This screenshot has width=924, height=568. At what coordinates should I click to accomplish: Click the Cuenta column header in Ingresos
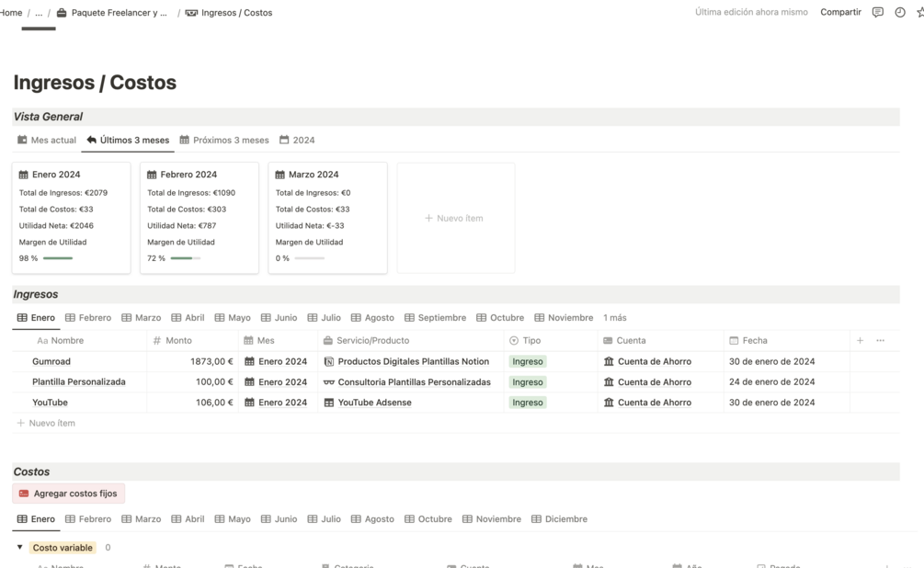pyautogui.click(x=660, y=341)
